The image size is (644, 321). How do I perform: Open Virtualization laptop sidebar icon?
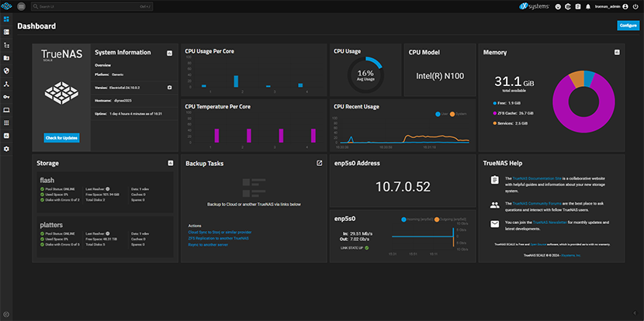(6, 109)
